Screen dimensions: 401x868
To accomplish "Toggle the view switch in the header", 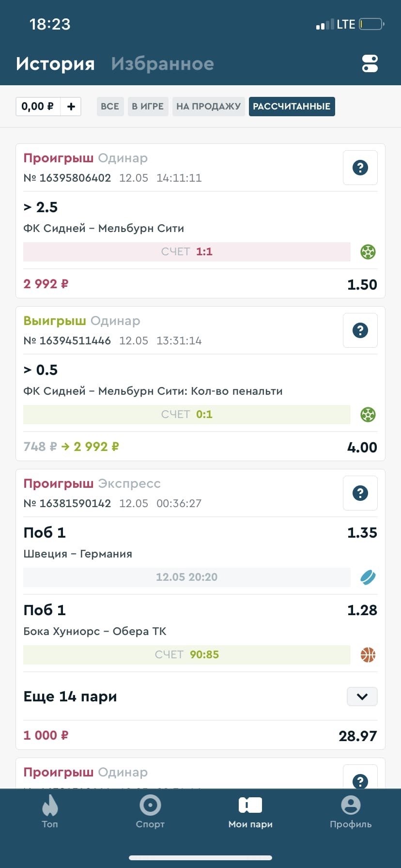I will [370, 63].
